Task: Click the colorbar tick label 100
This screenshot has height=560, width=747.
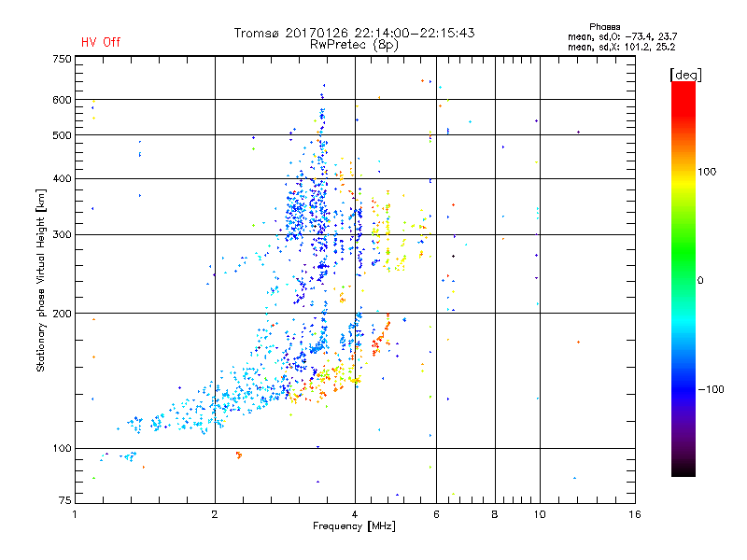Action: tap(707, 172)
